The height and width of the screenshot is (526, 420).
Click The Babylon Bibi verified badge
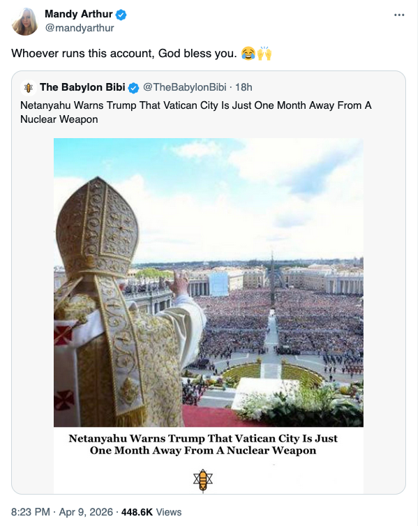coord(133,87)
